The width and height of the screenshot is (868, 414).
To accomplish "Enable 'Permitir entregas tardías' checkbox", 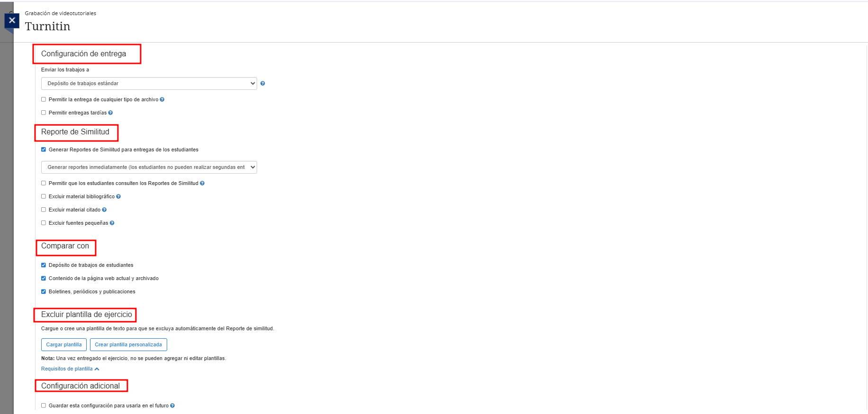I will pos(44,113).
